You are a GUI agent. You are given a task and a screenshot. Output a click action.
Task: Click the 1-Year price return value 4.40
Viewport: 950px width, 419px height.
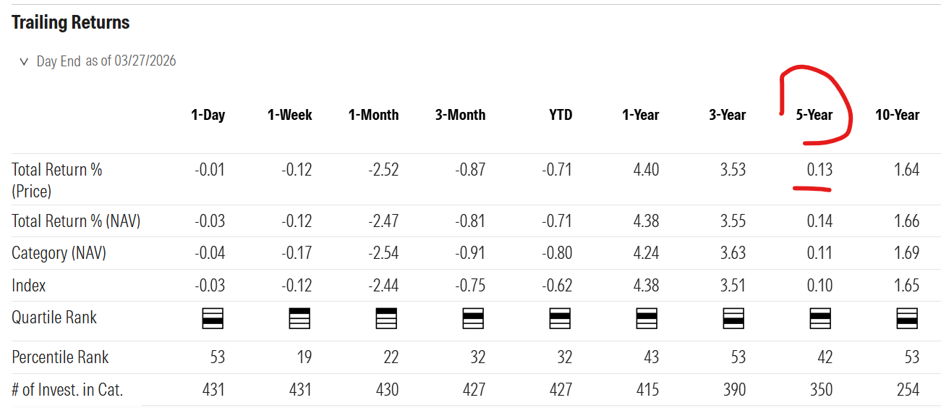click(646, 170)
